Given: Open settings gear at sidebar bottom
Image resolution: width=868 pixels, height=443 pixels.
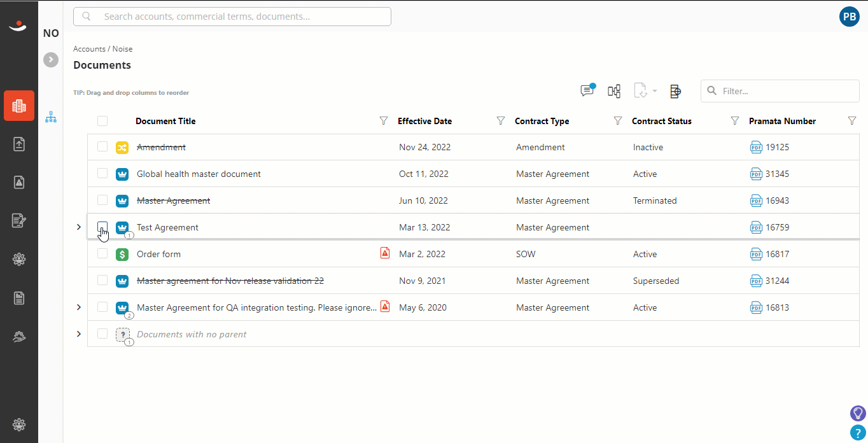Looking at the screenshot, I should [19, 425].
